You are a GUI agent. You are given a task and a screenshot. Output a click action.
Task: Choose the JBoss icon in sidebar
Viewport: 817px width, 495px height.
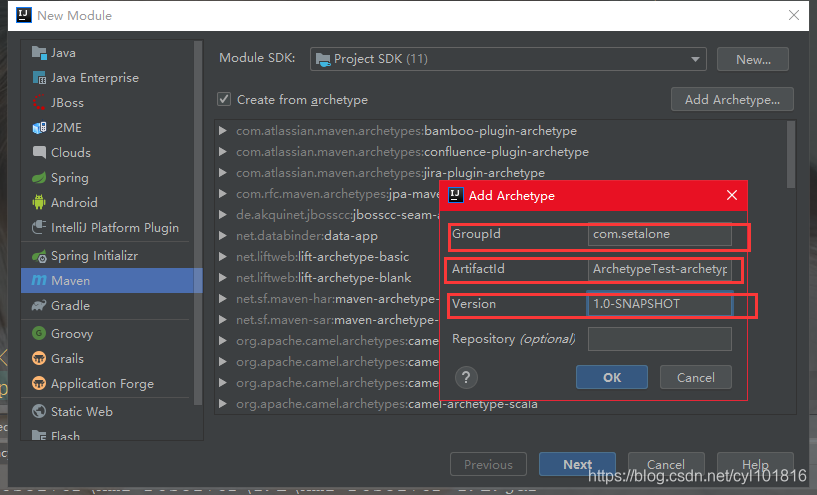39,103
